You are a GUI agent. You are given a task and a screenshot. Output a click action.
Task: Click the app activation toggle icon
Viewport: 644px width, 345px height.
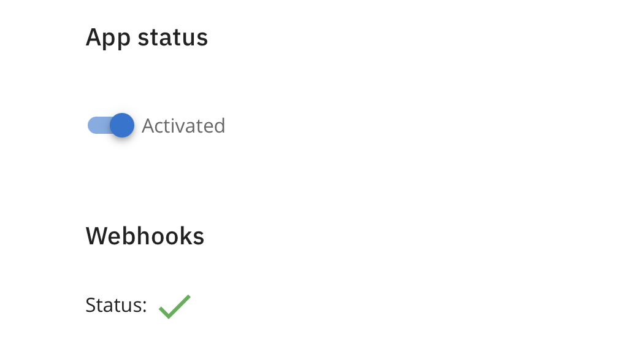coord(111,125)
